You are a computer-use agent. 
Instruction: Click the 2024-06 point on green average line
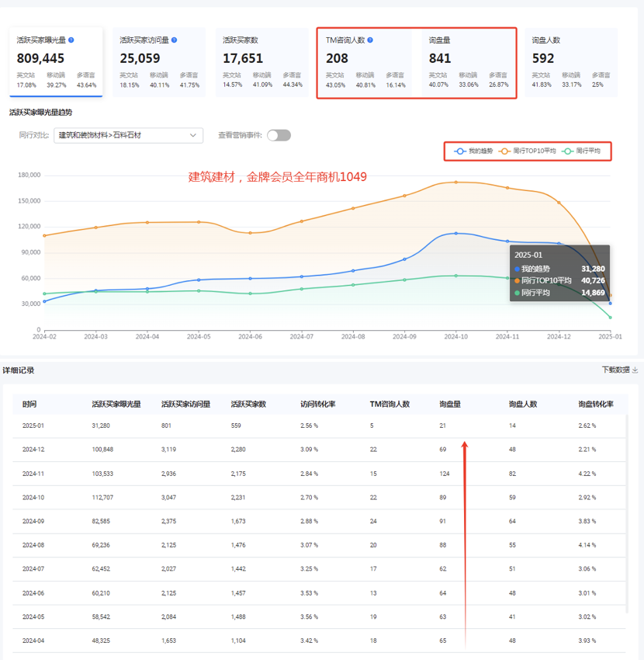point(251,294)
